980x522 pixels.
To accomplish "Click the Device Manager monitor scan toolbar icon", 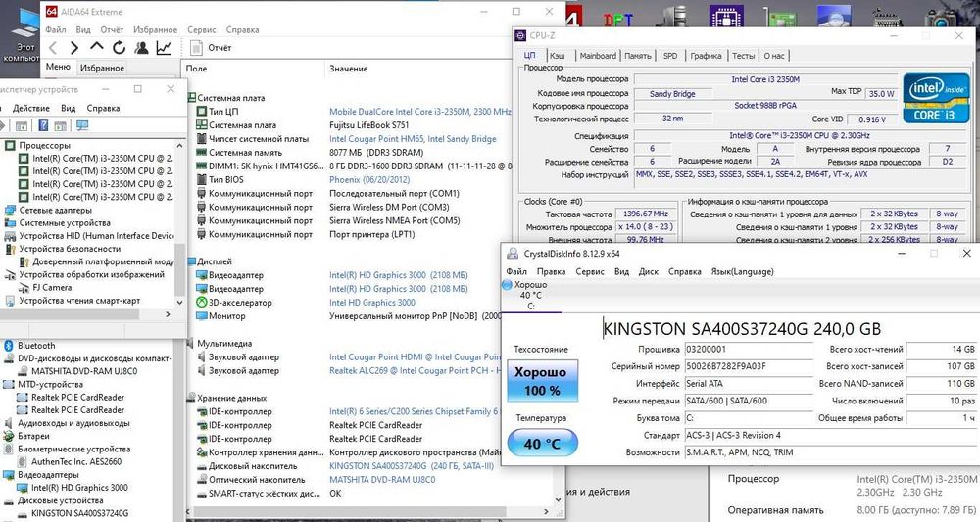I will [x=82, y=125].
